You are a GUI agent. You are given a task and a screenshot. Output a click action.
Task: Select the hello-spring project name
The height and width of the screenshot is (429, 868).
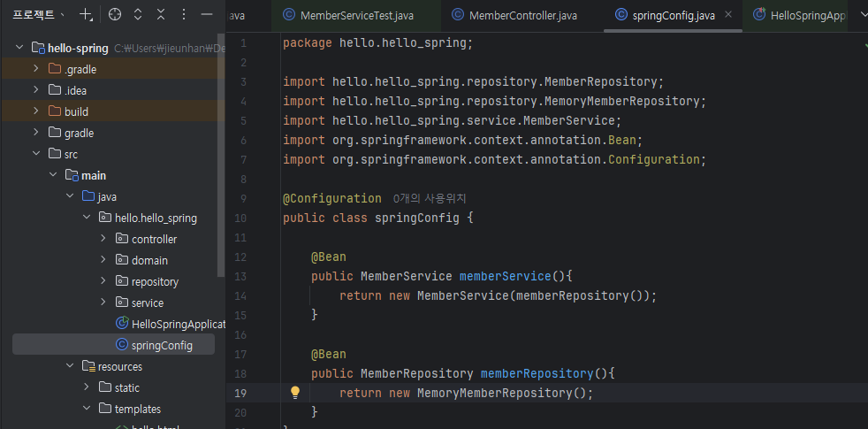point(78,49)
